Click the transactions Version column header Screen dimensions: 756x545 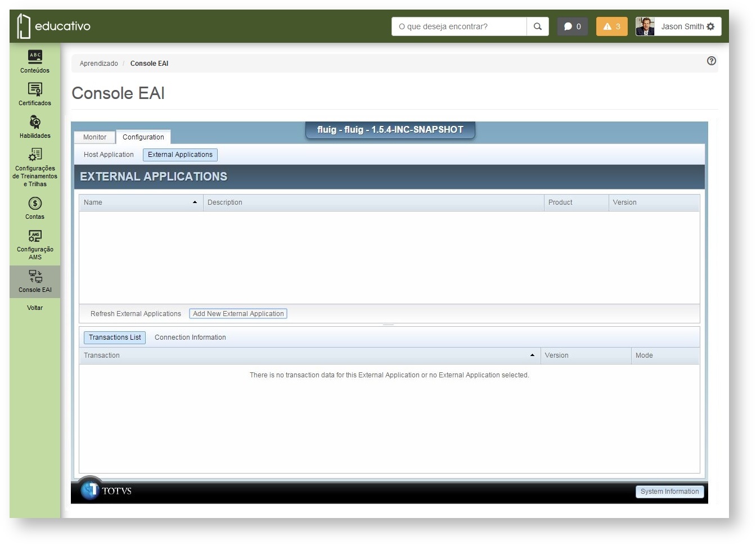(586, 355)
